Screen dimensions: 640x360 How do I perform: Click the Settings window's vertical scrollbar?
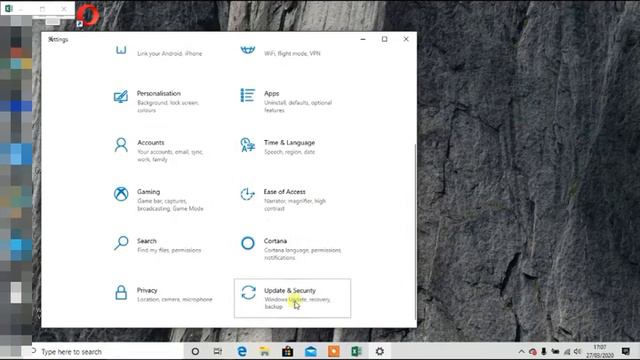click(416, 232)
